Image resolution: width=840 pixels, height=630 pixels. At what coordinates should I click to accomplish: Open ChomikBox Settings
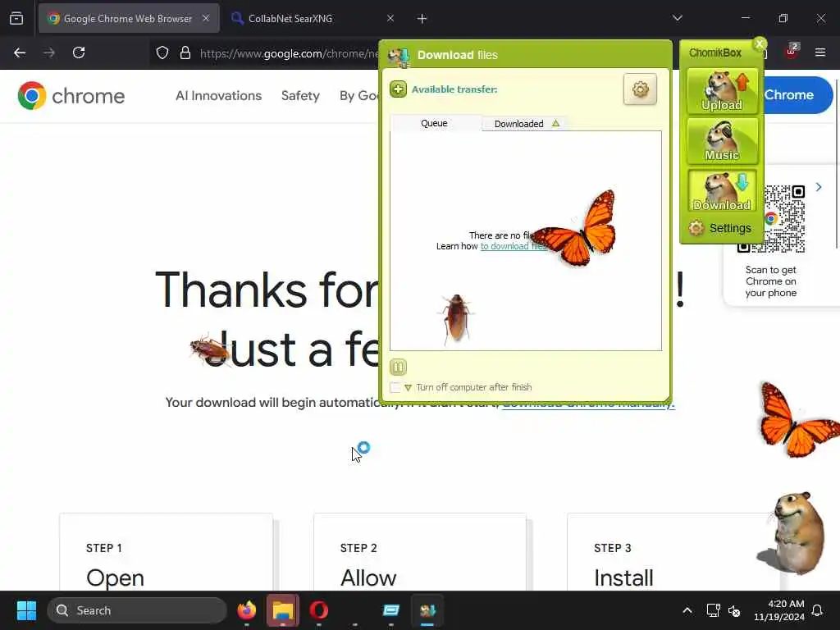coord(720,228)
